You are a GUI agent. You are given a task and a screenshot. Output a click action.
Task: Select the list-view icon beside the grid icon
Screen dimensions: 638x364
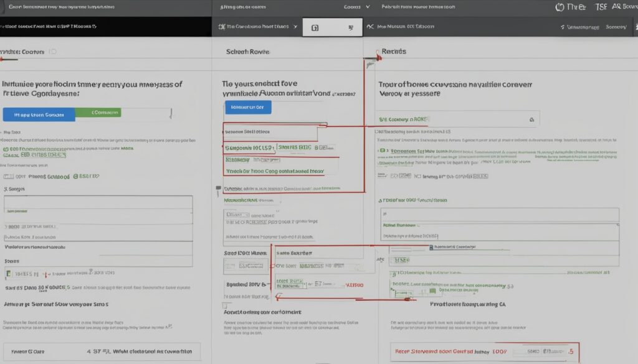351,27
